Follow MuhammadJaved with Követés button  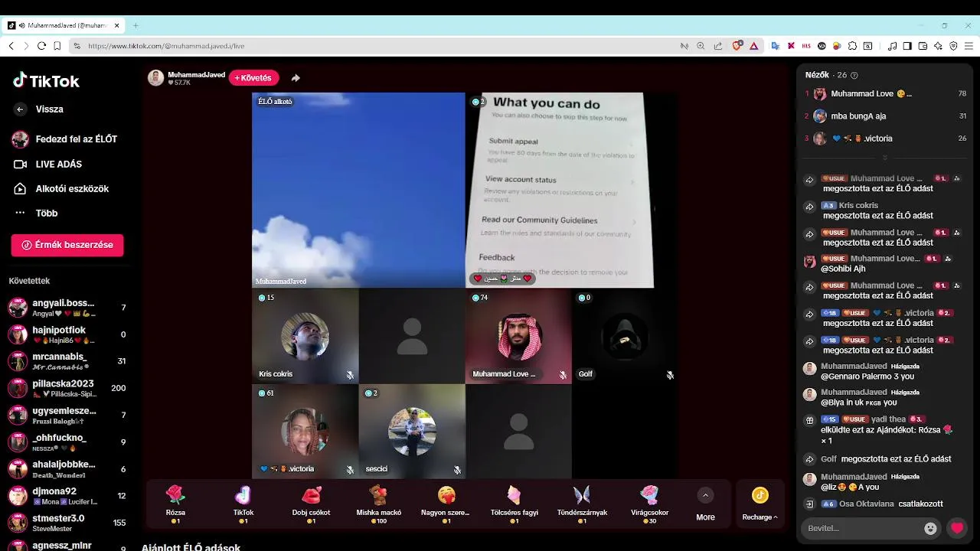click(x=253, y=78)
